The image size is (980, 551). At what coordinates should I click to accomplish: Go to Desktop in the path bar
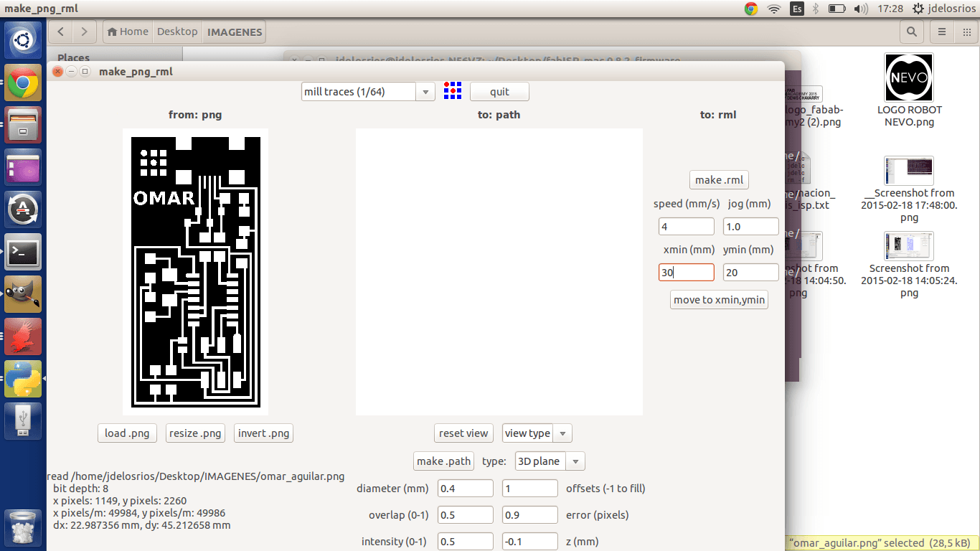click(177, 32)
